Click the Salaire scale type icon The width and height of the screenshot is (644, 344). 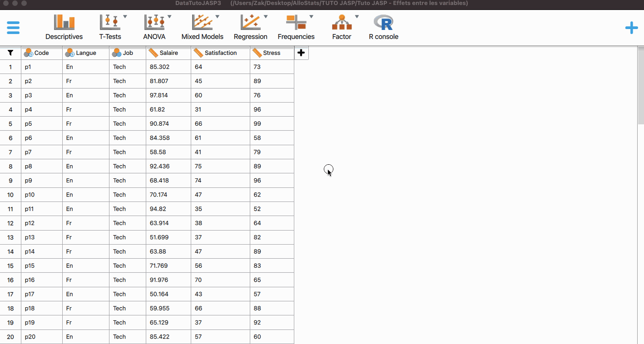(153, 53)
